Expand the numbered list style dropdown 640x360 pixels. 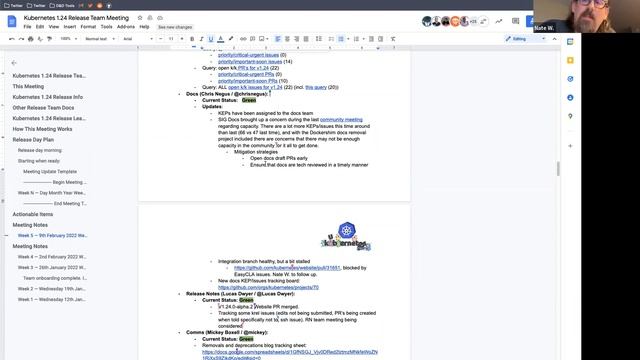coord(364,39)
